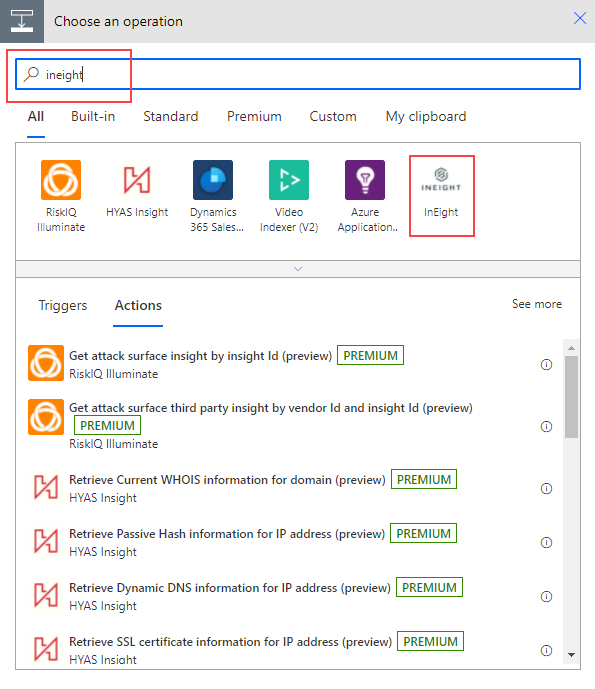Image resolution: width=595 pixels, height=689 pixels.
Task: Click the scrollbar up arrow
Action: (571, 348)
